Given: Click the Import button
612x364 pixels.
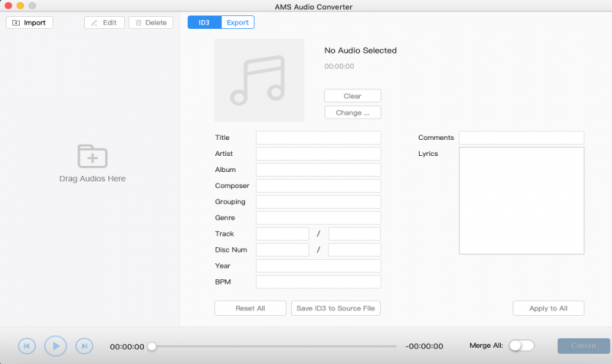Looking at the screenshot, I should click(x=30, y=23).
